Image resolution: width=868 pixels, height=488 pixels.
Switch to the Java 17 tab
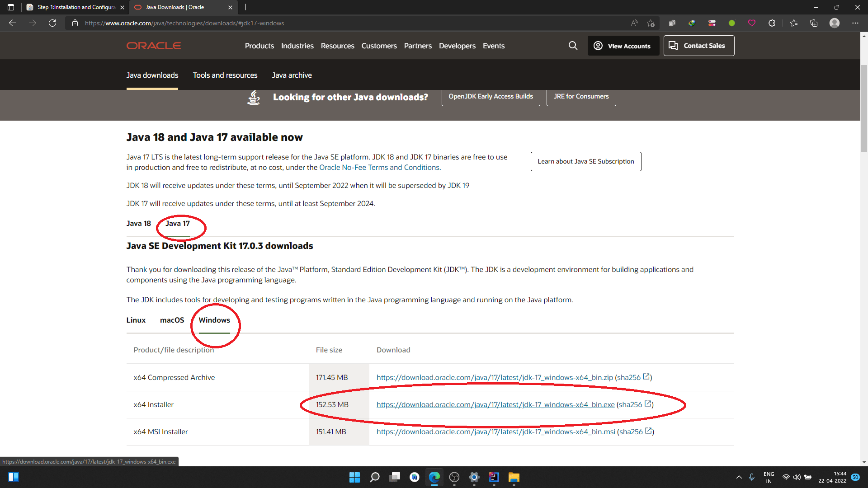point(178,223)
